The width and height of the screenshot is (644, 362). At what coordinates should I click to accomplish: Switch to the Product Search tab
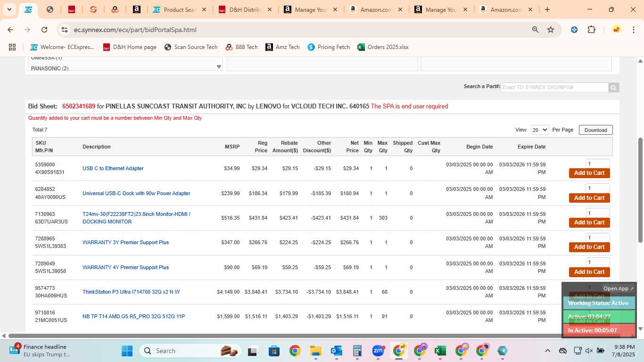[179, 9]
